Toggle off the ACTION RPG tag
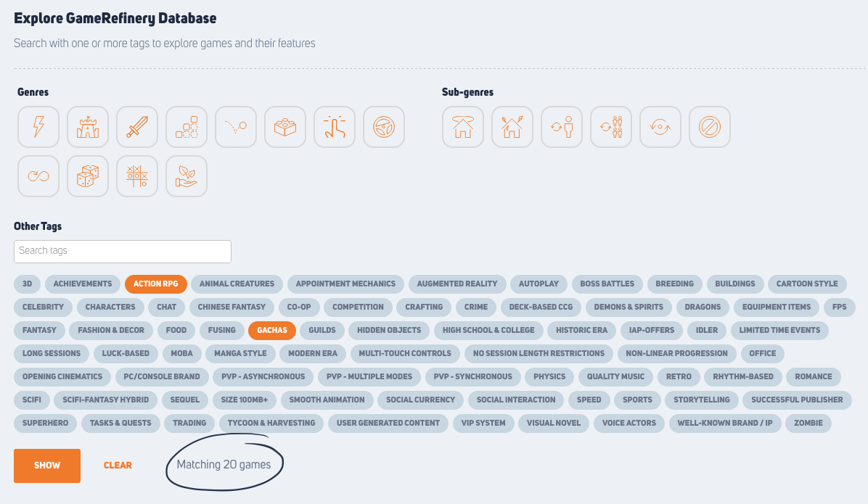 point(155,284)
